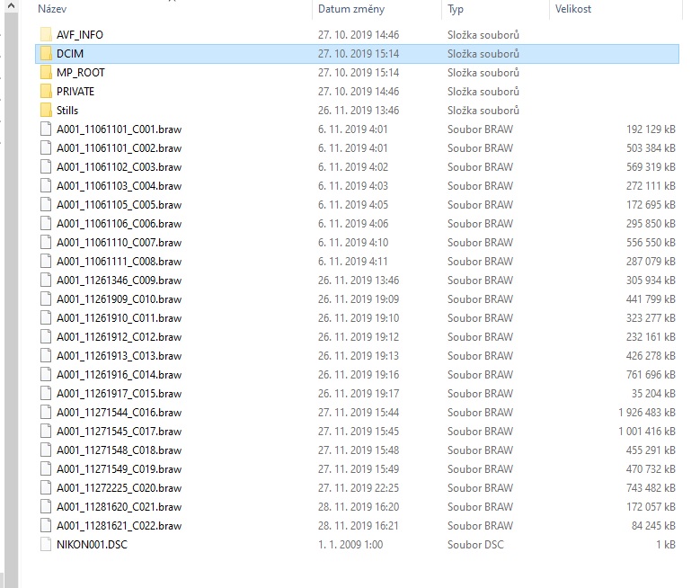Click file icon of A001_11271544_C016.braw
Screen dimensions: 700x588
[46, 413]
